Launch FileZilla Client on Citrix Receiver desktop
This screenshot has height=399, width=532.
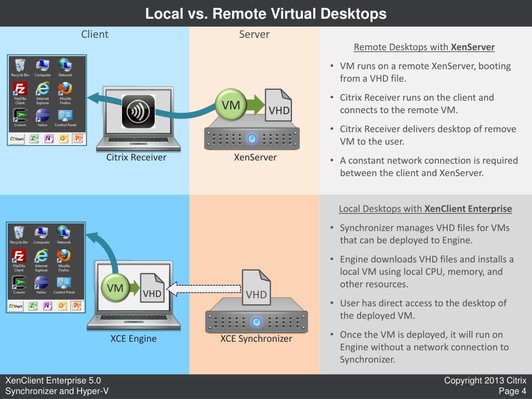[x=20, y=93]
